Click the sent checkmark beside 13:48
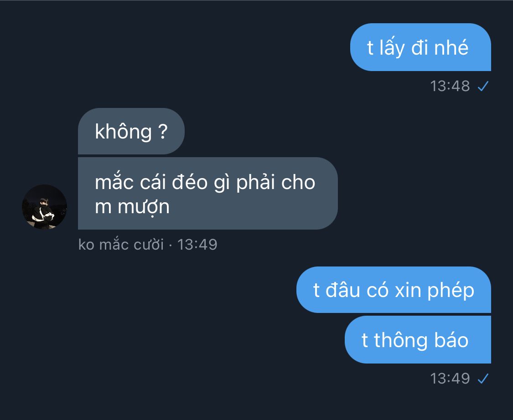The image size is (513, 420). [483, 86]
